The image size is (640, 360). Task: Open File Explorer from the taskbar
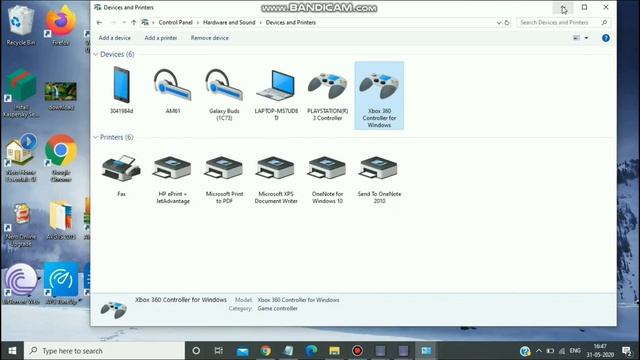pyautogui.click(x=334, y=351)
